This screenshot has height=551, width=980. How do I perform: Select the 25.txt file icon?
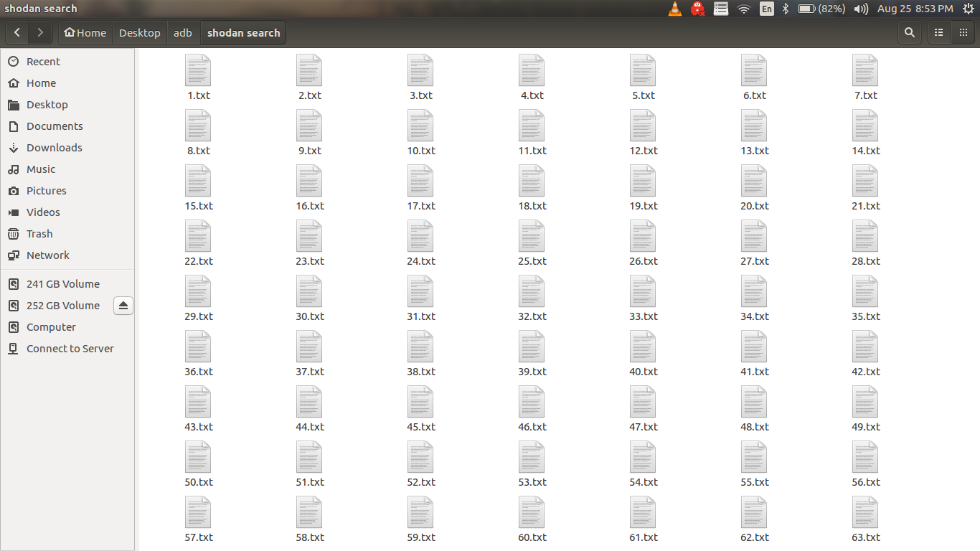(x=532, y=236)
